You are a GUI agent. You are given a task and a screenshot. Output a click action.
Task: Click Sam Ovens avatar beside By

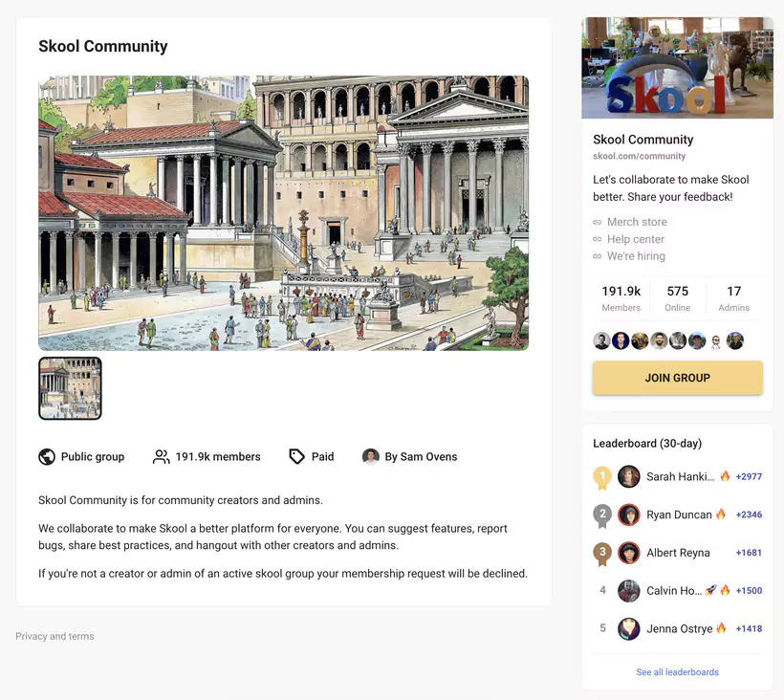coord(371,456)
